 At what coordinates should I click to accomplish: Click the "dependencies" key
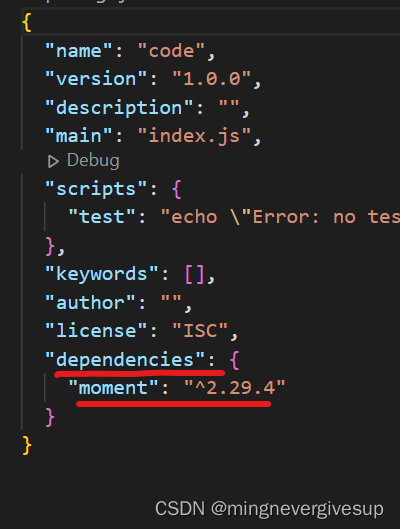(125, 359)
